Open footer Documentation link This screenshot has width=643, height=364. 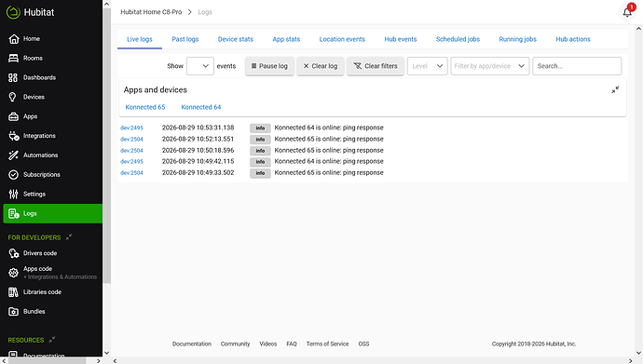pyautogui.click(x=192, y=344)
